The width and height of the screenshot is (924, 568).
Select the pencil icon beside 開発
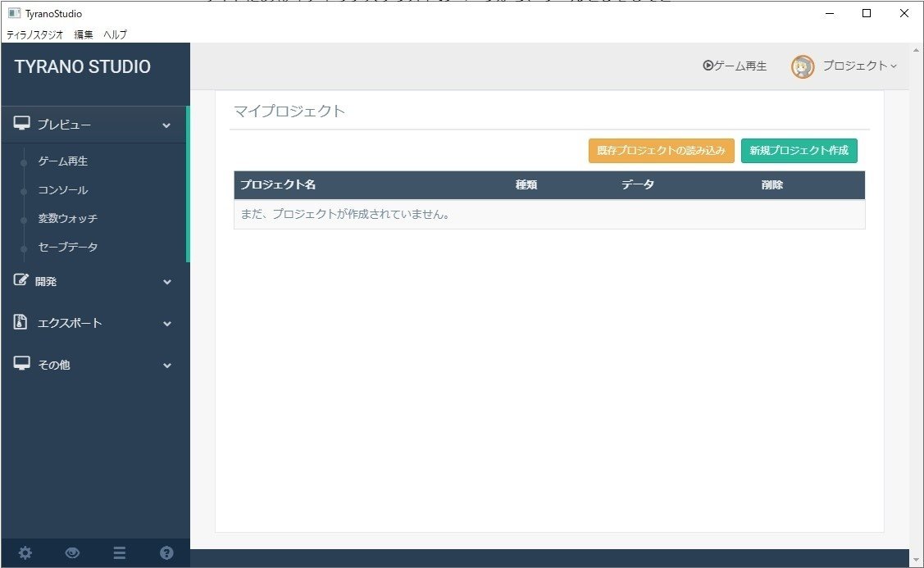point(22,280)
